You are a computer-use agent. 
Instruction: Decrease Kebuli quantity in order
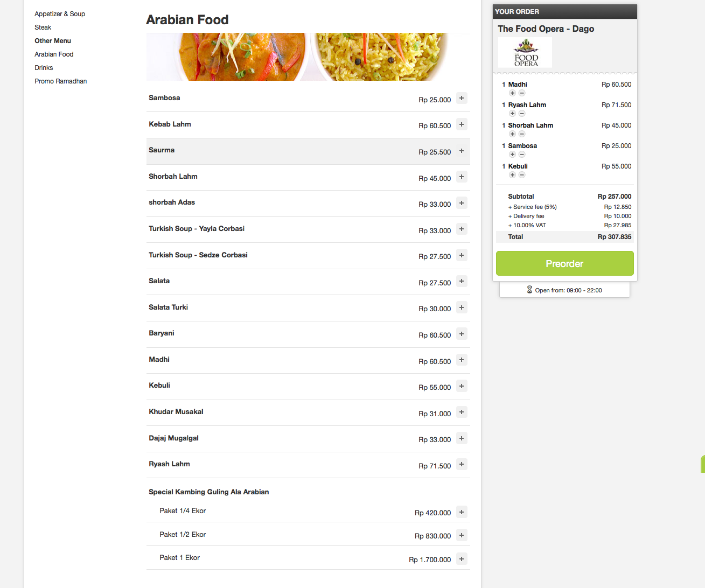click(x=522, y=175)
